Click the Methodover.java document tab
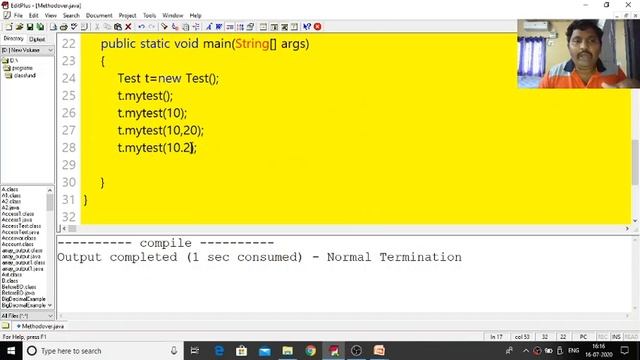 coord(40,327)
